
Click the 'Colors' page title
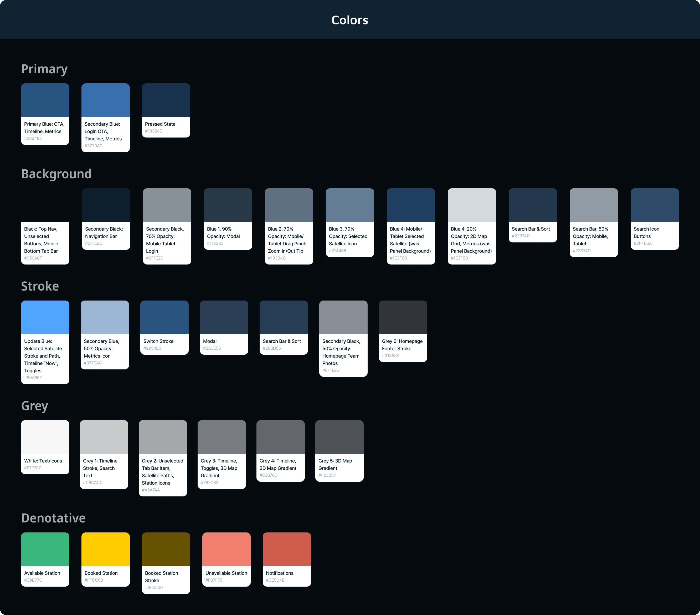coord(350,20)
